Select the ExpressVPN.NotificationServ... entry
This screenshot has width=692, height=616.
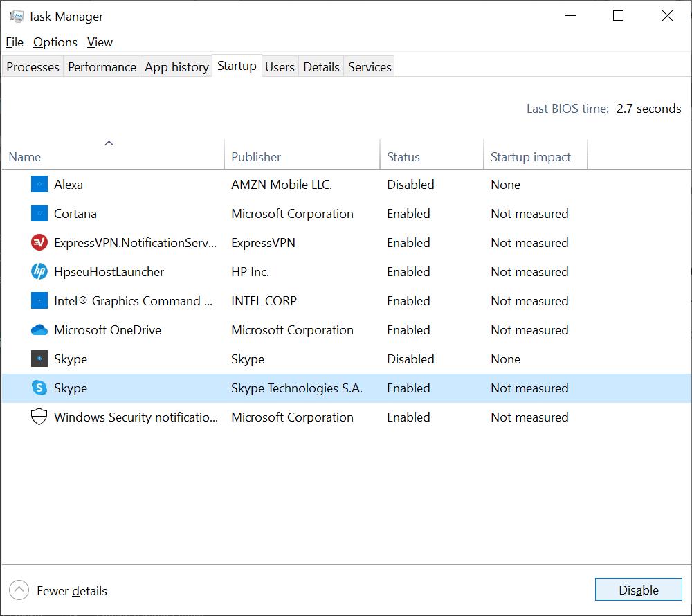(x=136, y=243)
